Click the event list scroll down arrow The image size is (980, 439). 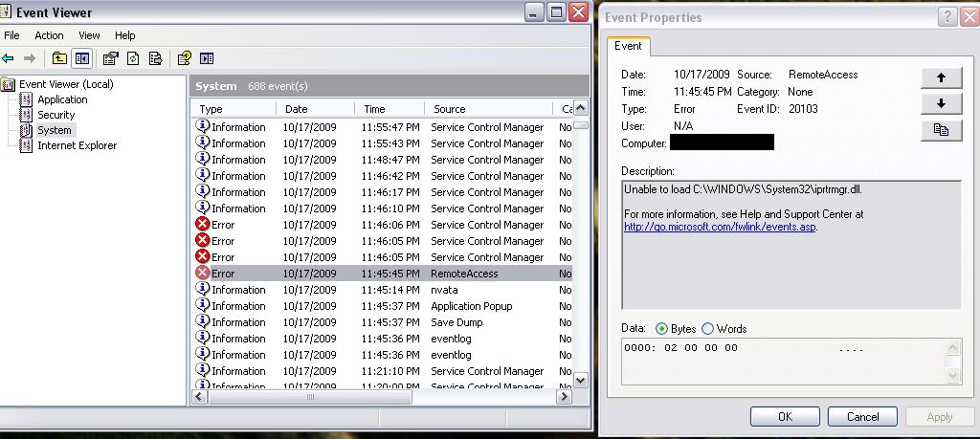click(581, 381)
